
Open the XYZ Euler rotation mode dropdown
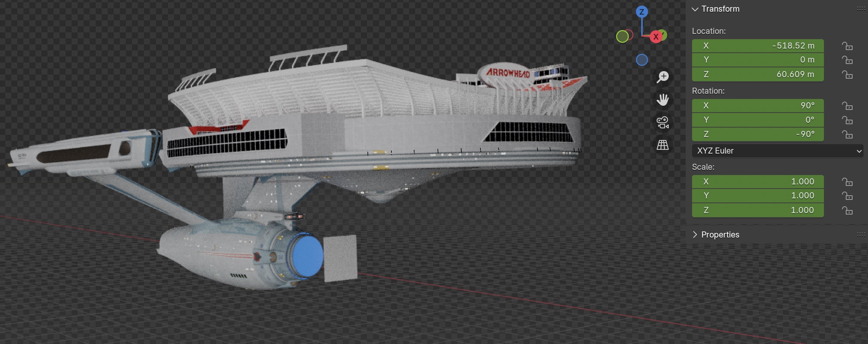(777, 151)
